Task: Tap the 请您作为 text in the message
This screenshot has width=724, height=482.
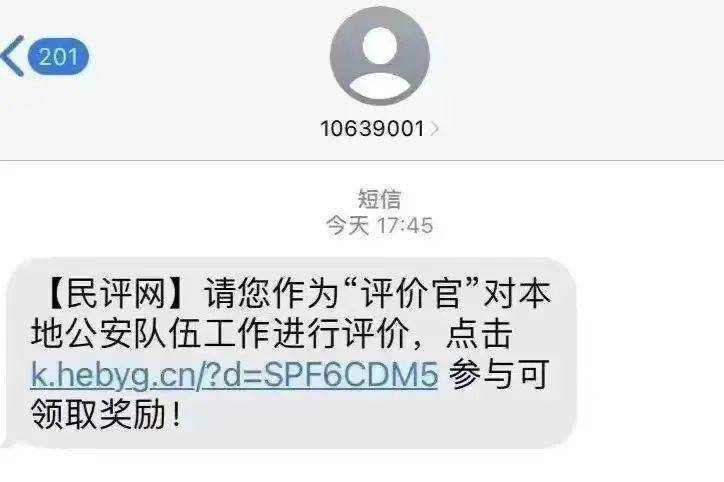Action: pyautogui.click(x=272, y=293)
